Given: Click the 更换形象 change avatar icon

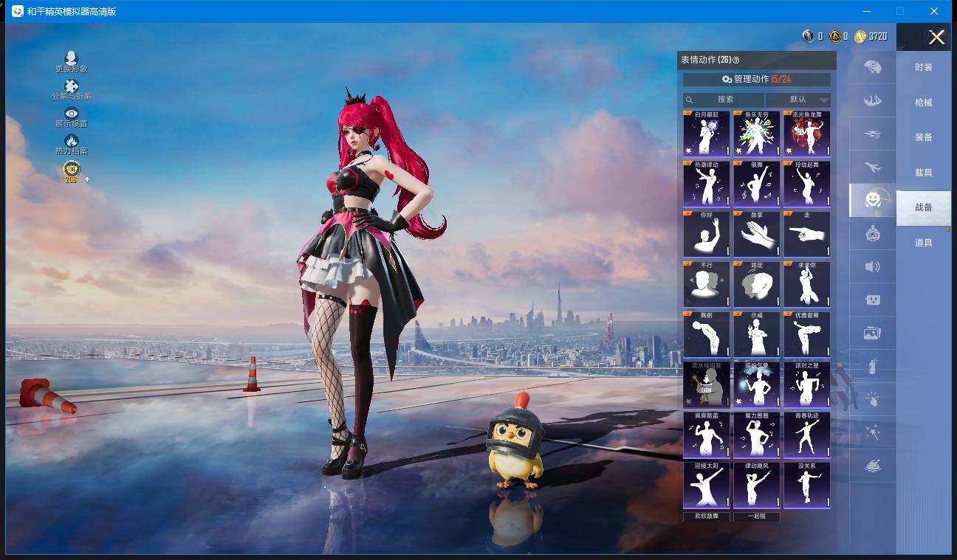Looking at the screenshot, I should (x=72, y=59).
